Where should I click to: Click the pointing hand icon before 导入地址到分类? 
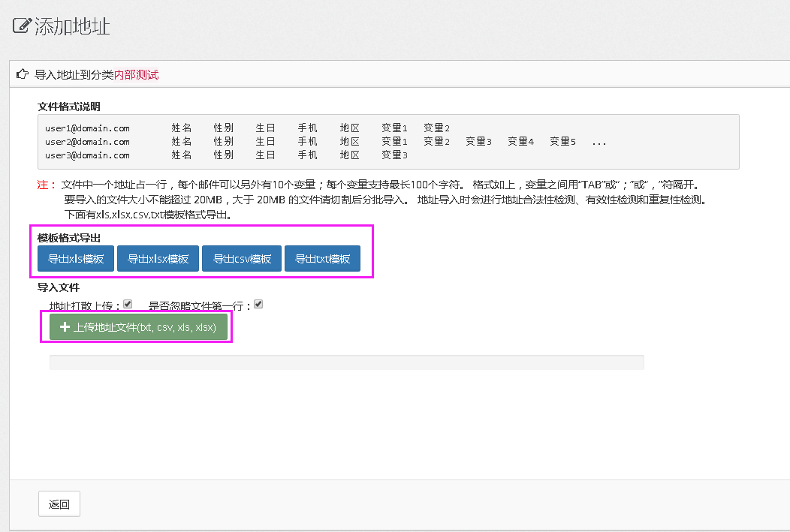point(23,74)
